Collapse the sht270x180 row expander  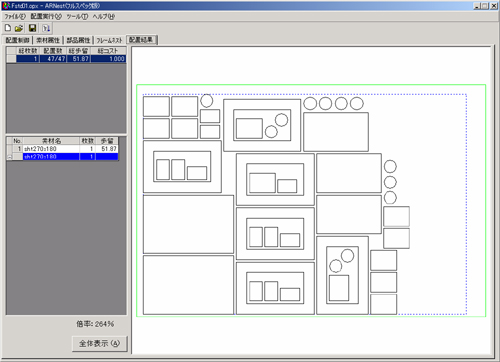(10, 157)
